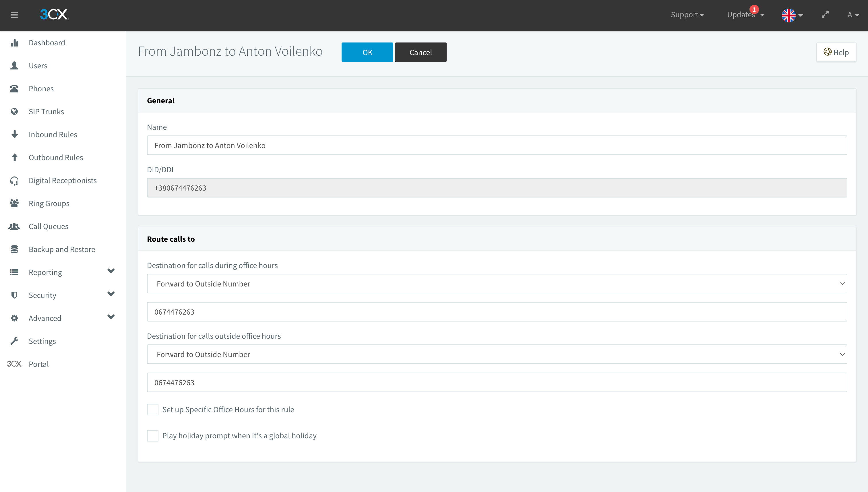Click the Name input field

(497, 145)
